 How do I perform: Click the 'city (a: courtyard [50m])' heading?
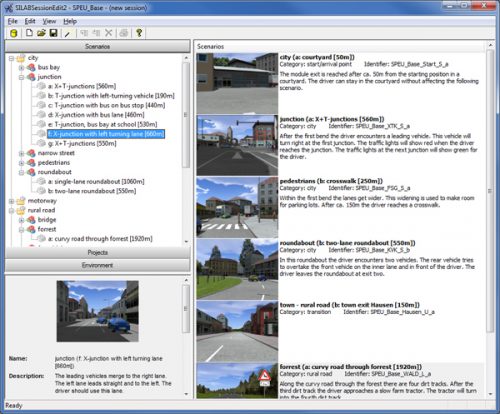click(x=317, y=57)
